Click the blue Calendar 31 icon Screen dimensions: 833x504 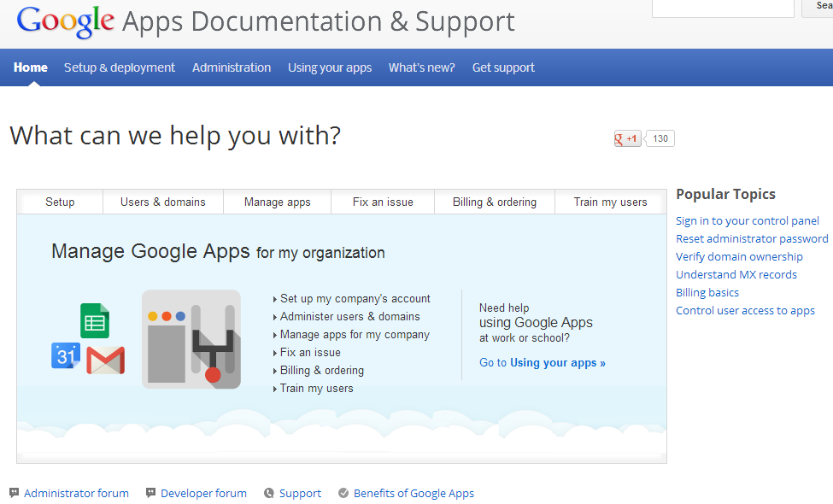65,356
